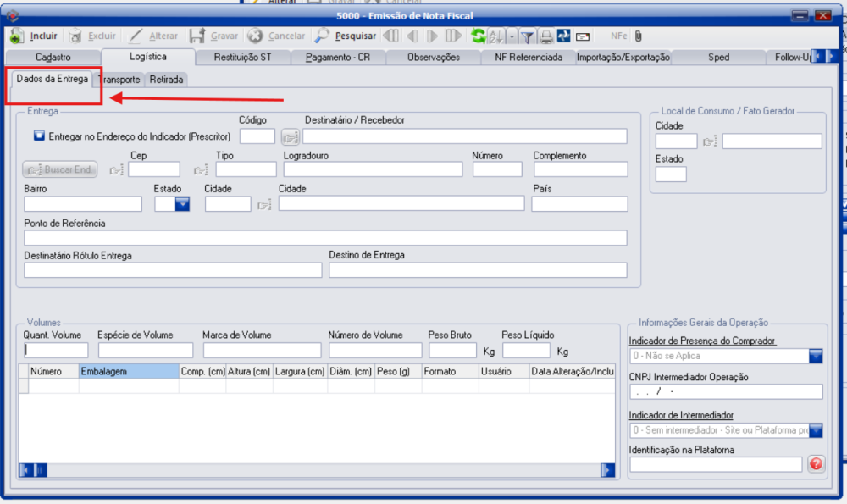Click the filter funnel icon
Screen dimensions: 847x504
point(527,36)
